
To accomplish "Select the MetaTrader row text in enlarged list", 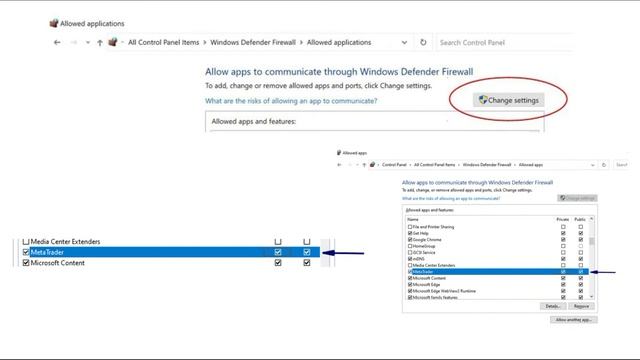I will pos(47,252).
